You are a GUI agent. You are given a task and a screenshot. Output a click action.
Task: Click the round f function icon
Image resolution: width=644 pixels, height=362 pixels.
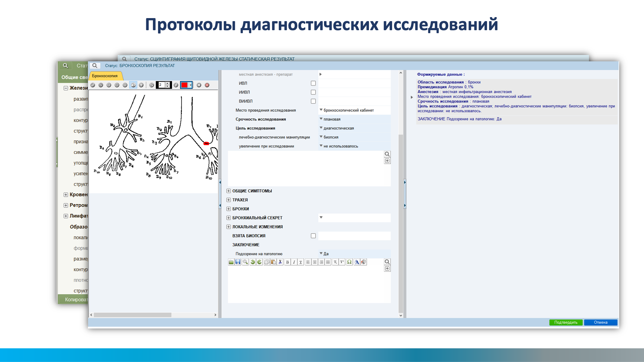click(176, 85)
